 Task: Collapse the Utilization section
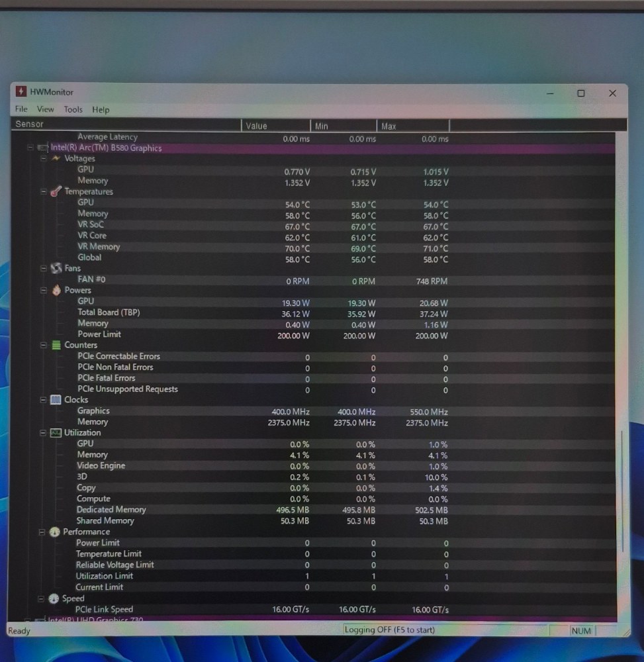43,433
